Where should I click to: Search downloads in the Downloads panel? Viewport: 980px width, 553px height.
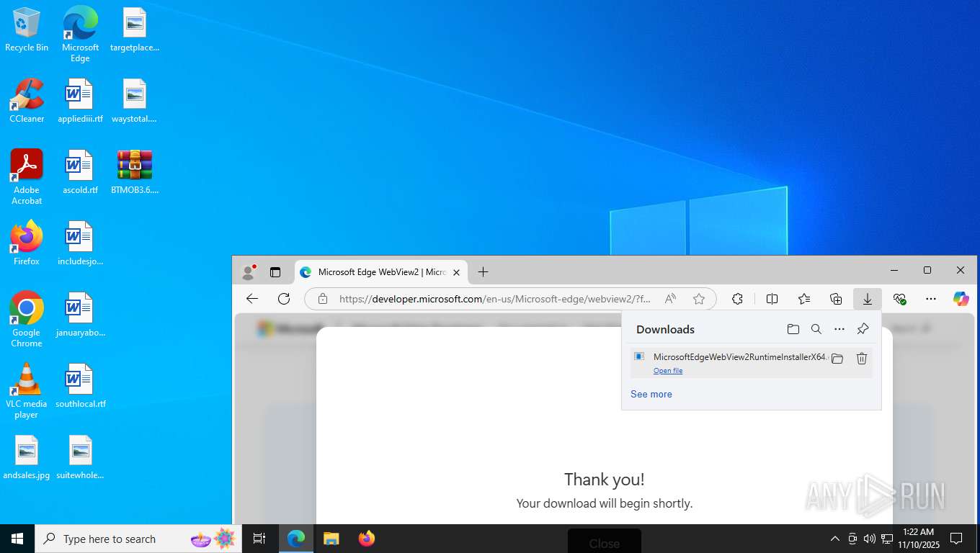816,329
